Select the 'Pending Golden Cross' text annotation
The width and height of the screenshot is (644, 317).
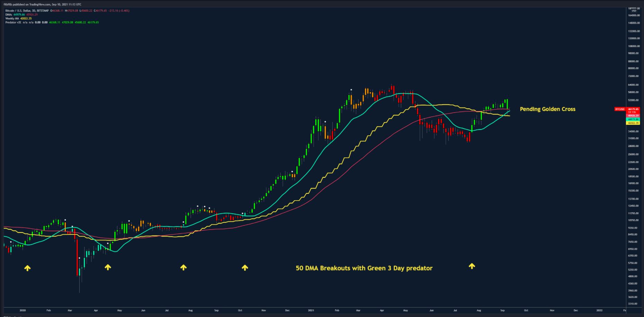pos(547,109)
